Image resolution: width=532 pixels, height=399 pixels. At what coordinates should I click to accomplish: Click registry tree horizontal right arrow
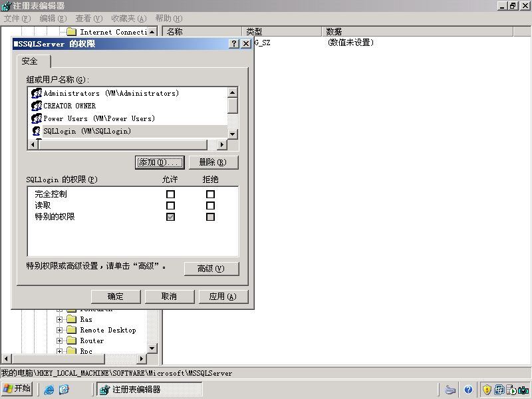[x=142, y=358]
